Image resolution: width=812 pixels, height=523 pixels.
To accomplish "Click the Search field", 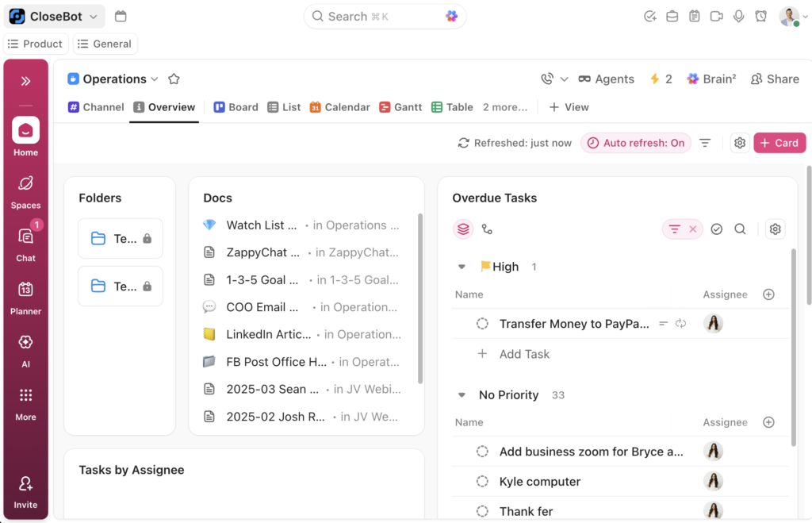I will (385, 17).
